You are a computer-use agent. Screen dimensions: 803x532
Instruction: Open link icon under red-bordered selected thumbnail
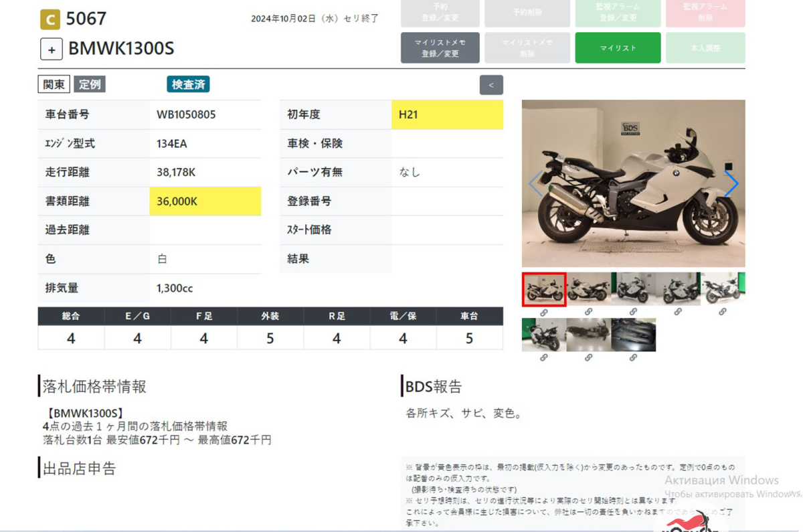544,312
